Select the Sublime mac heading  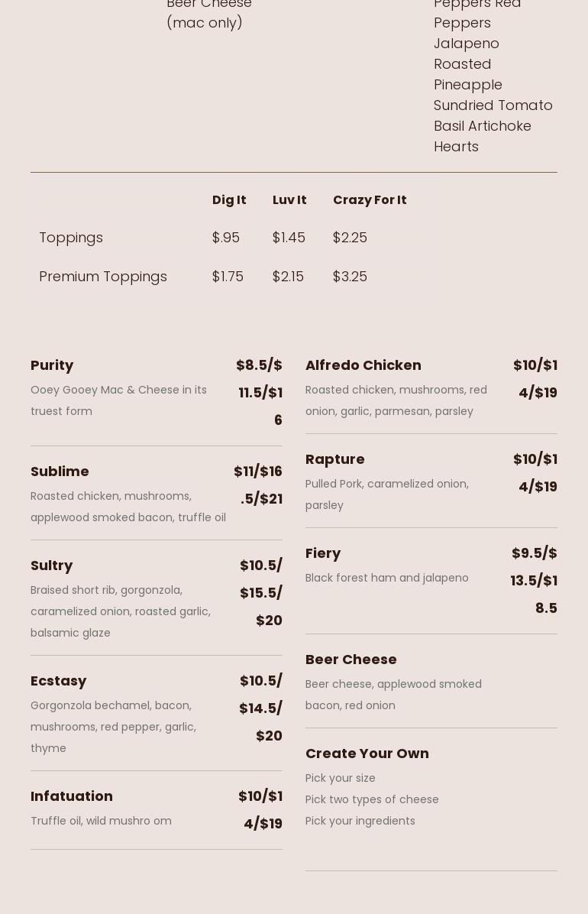point(60,472)
